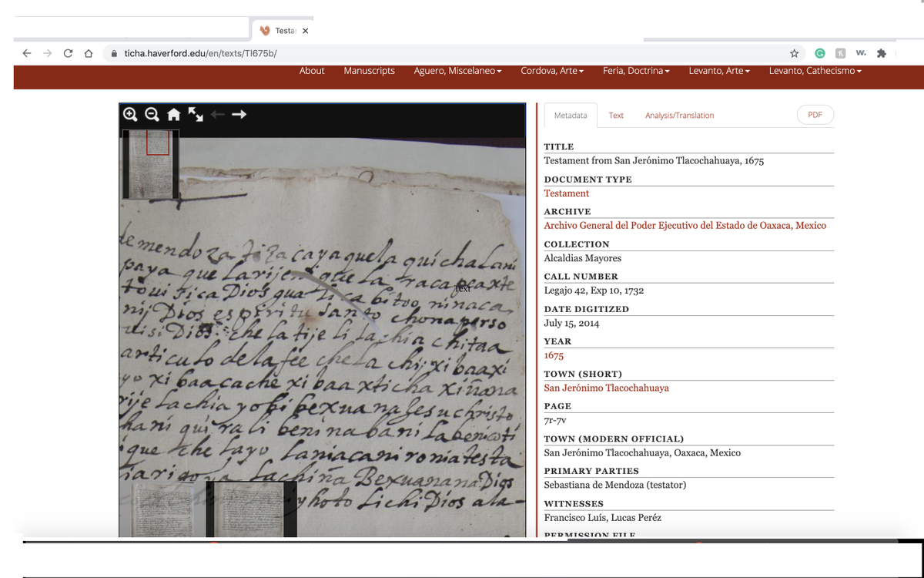Image resolution: width=924 pixels, height=578 pixels.
Task: Open the Levanto, Cathecismo dropdown
Action: 815,71
